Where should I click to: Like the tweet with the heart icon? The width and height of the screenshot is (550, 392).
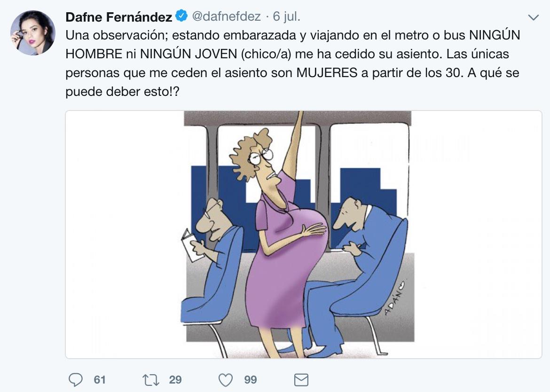226,379
